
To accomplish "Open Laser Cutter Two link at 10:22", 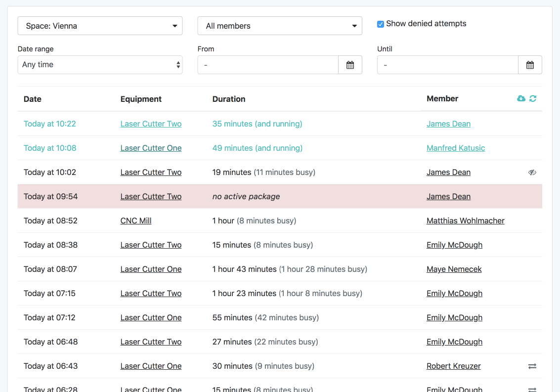I will (x=151, y=124).
